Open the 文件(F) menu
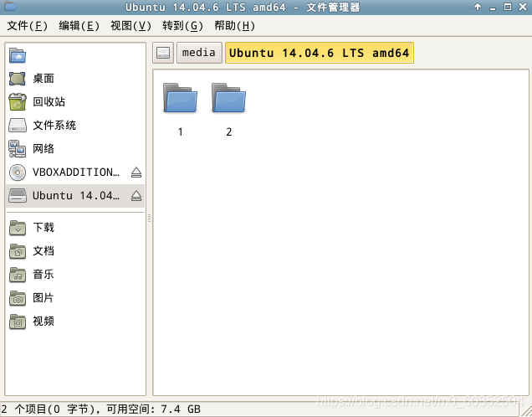Image resolution: width=532 pixels, height=417 pixels. coord(27,25)
